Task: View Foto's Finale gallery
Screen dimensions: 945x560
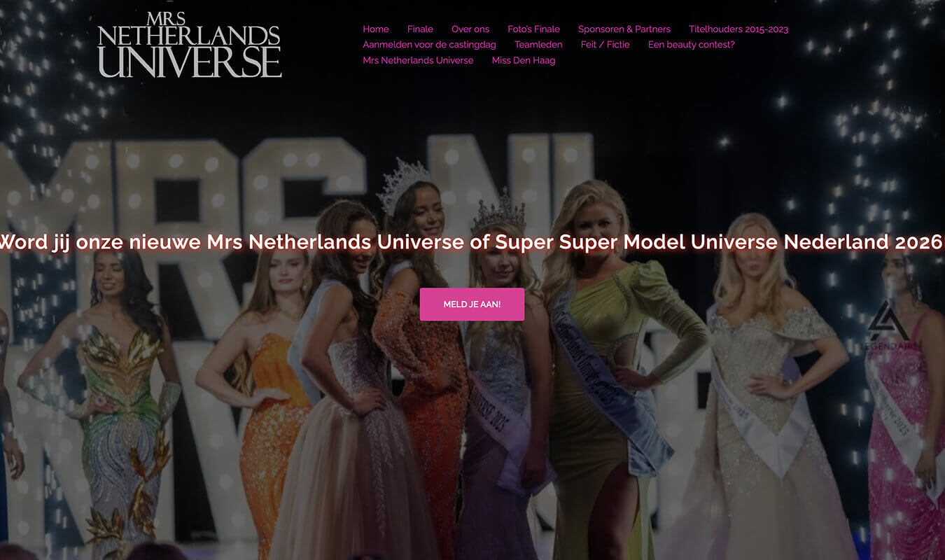Action: pyautogui.click(x=533, y=29)
